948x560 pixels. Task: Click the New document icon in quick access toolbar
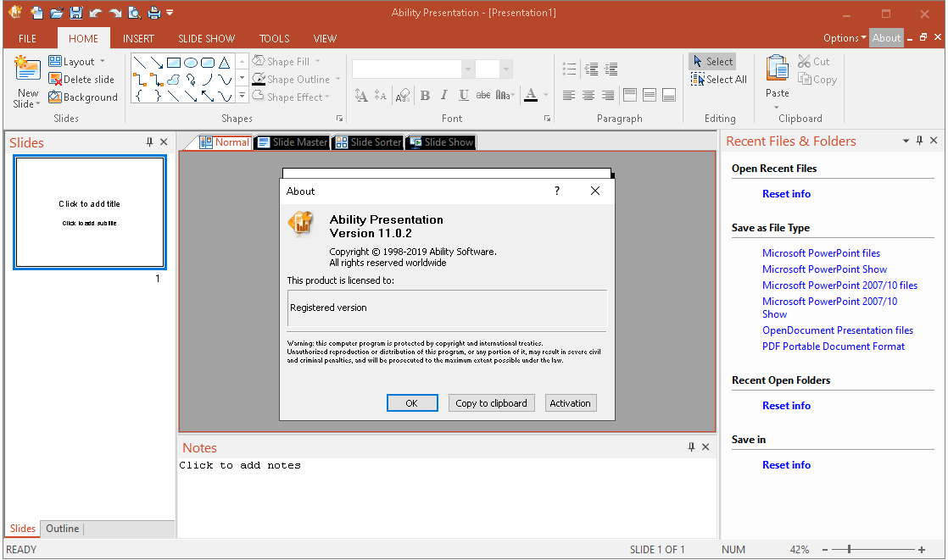36,12
